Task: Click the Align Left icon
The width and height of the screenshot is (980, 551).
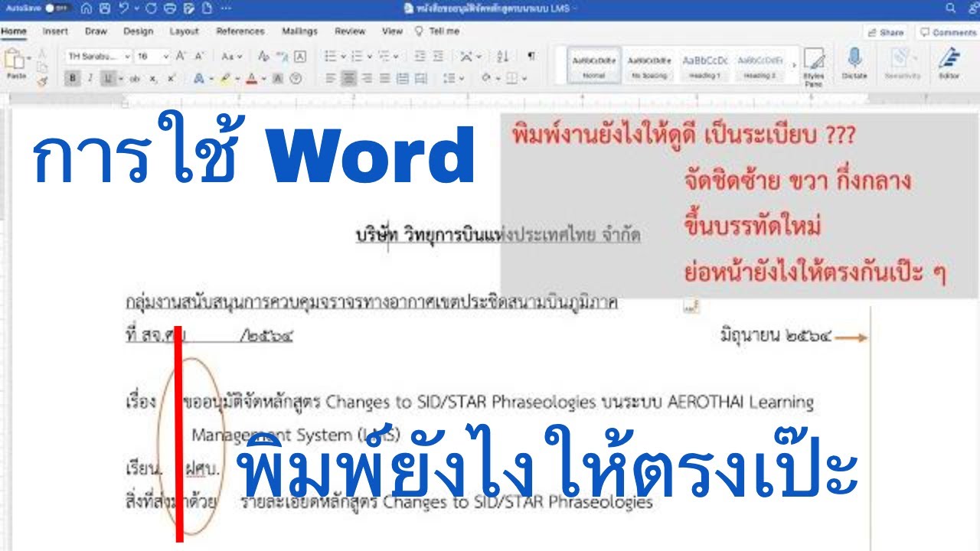Action: [x=331, y=78]
